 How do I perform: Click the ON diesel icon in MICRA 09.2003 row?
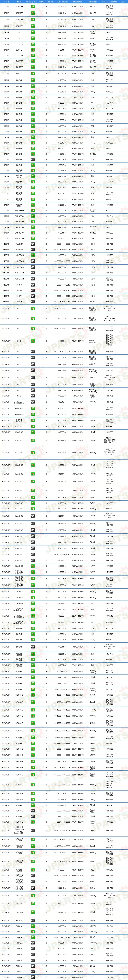tap(33, 291)
